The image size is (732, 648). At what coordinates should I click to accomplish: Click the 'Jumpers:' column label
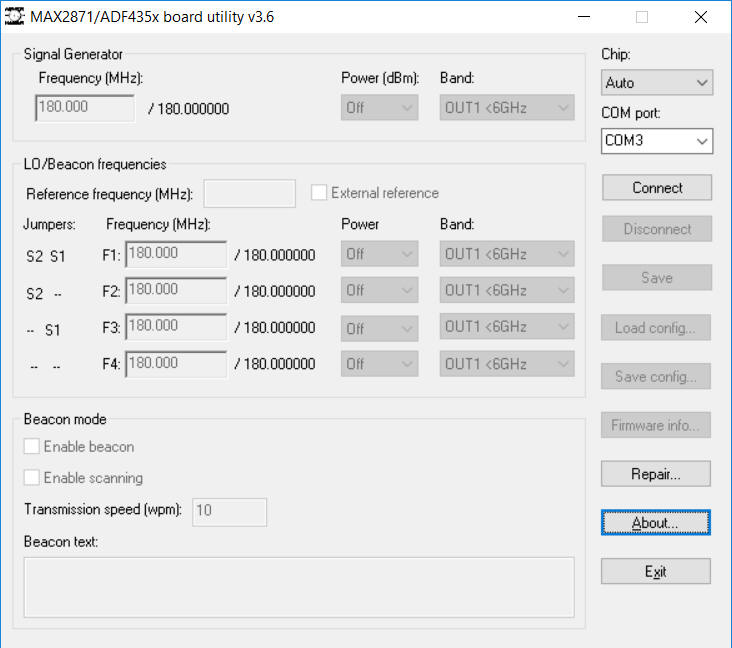click(49, 225)
